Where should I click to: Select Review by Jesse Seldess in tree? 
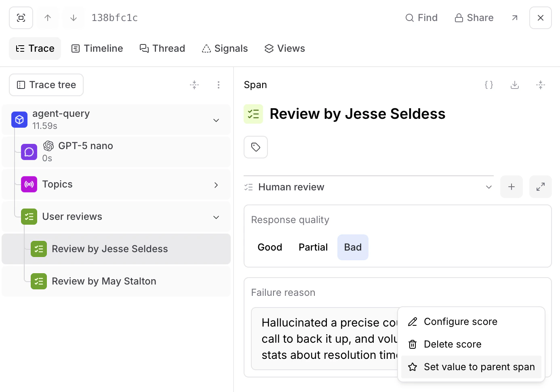(116, 249)
